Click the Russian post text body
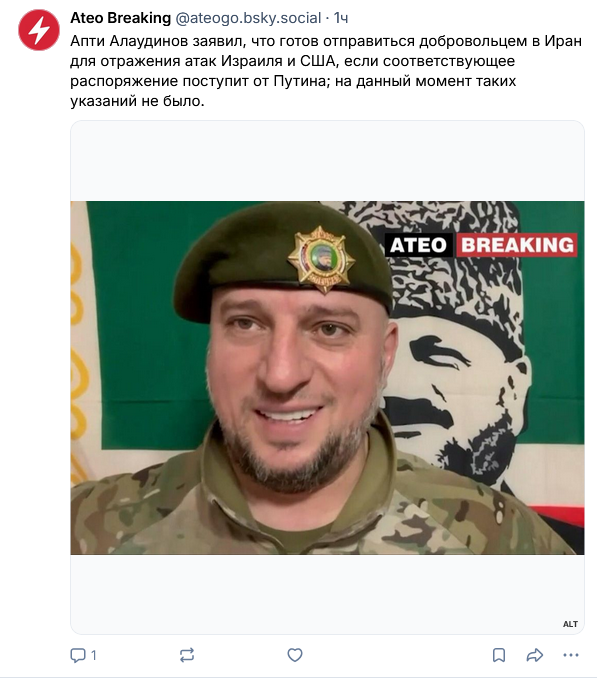 (326, 71)
